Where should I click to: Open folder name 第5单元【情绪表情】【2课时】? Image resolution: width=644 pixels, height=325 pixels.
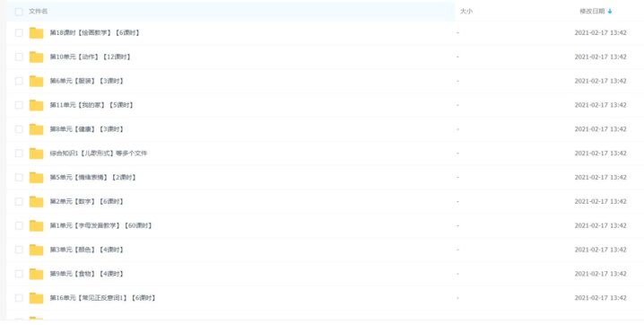point(92,177)
